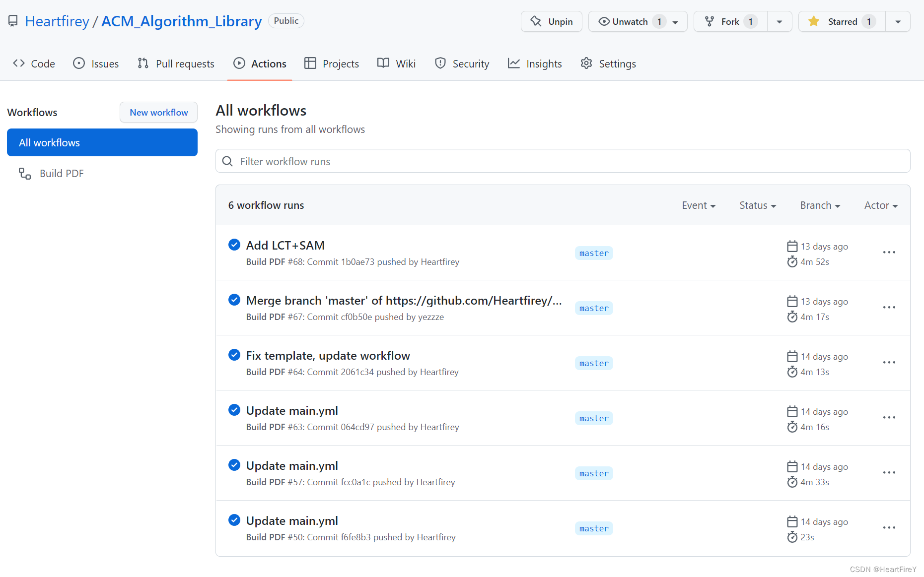The width and height of the screenshot is (924, 577).
Task: Click the star icon in the Starred button
Action: pos(814,21)
